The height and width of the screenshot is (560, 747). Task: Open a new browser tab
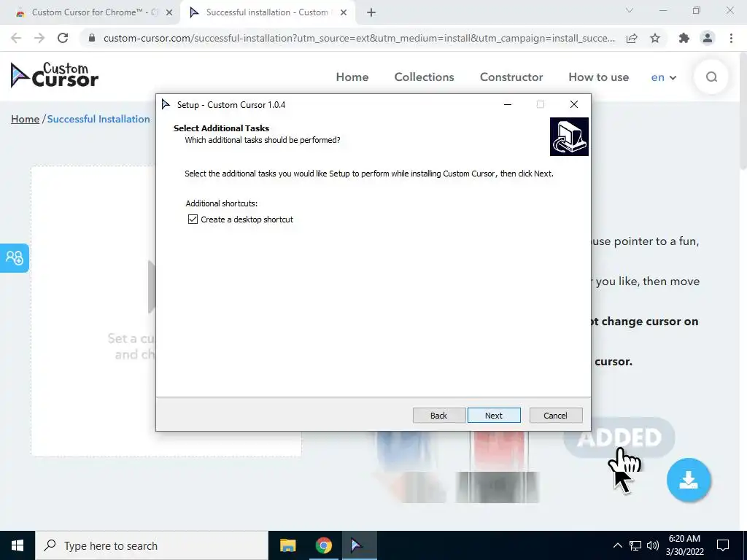click(371, 13)
